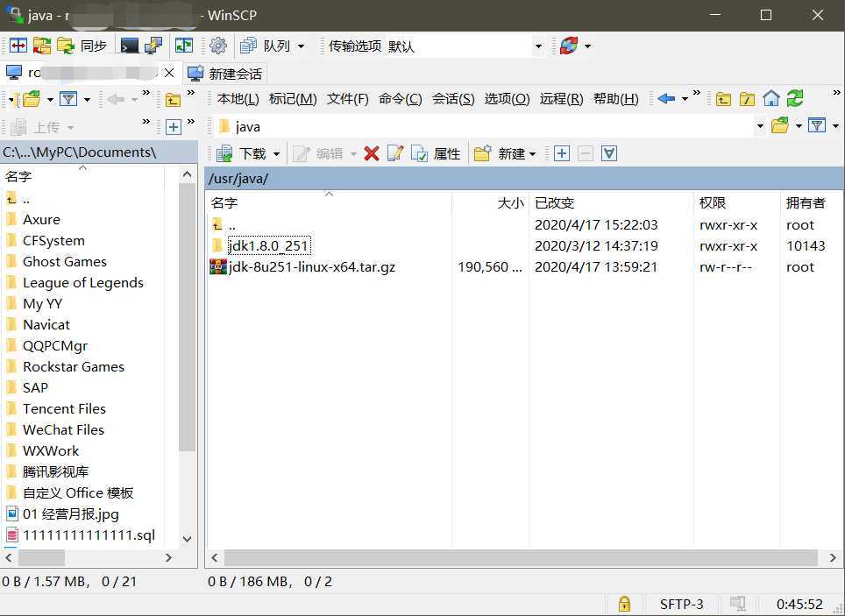Open the 选项(O) menu
Screen dimensions: 845x616
pyautogui.click(x=508, y=99)
